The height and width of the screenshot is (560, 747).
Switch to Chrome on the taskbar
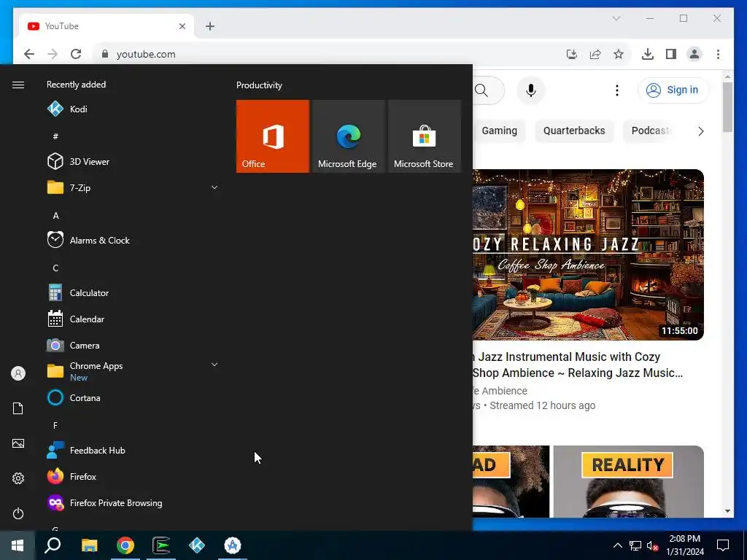125,545
